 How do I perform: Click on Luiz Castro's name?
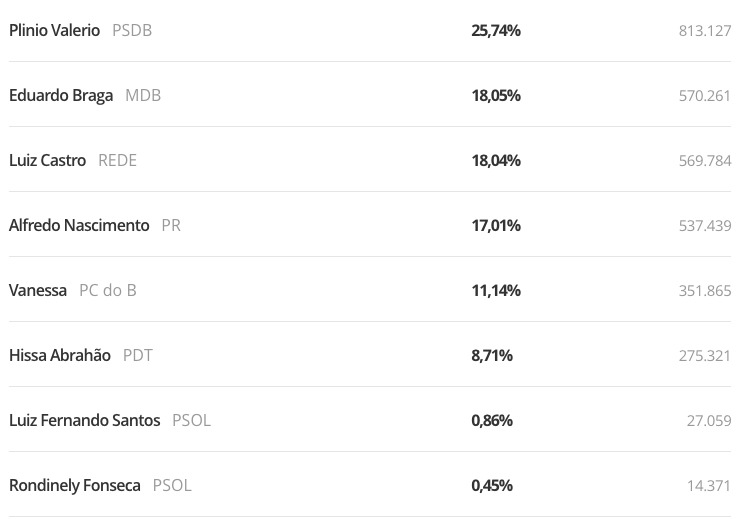coord(47,161)
